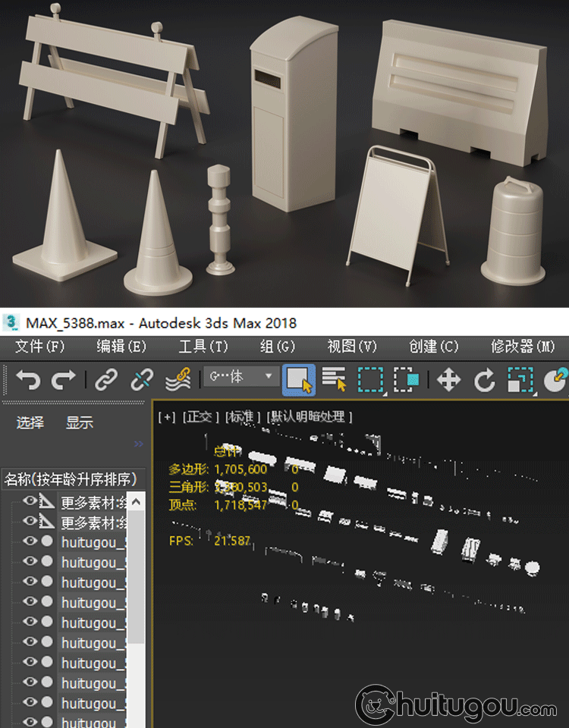
Task: Choose the Select and Rotate tool
Action: pyautogui.click(x=484, y=379)
